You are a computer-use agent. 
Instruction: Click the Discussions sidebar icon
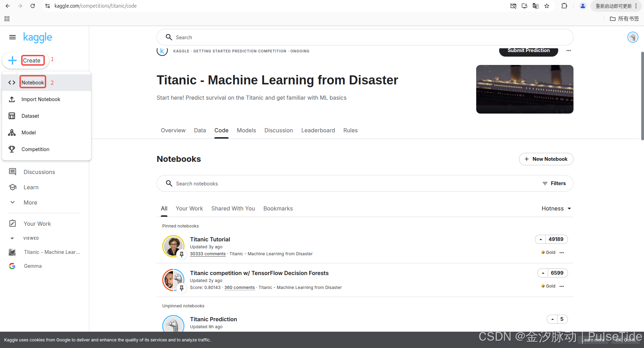[13, 172]
